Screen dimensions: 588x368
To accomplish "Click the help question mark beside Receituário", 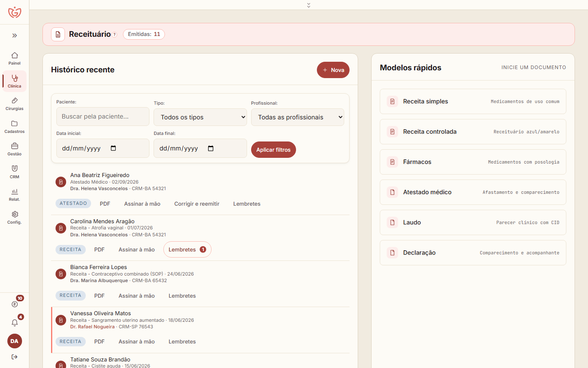I will point(114,35).
